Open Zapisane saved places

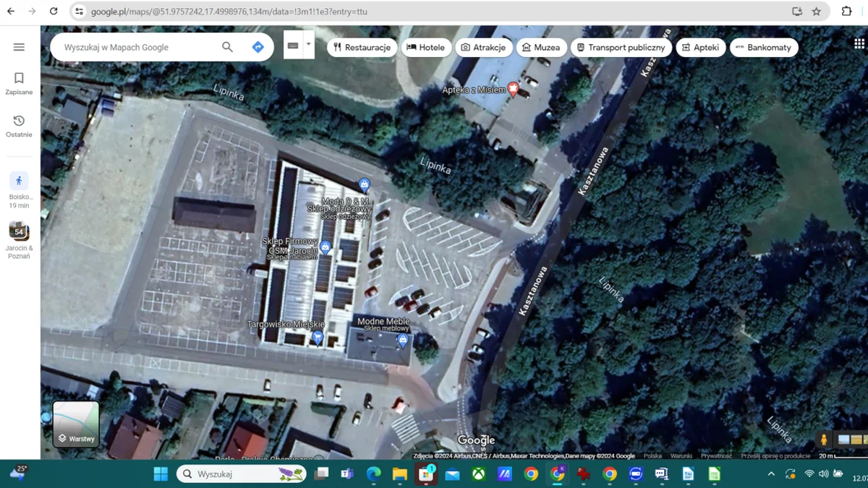pos(19,83)
